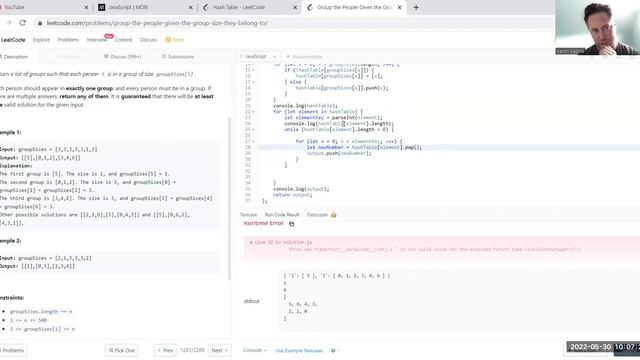Image resolution: width=640 pixels, height=360 pixels.
Task: Select the Description tab
Action: (15, 57)
